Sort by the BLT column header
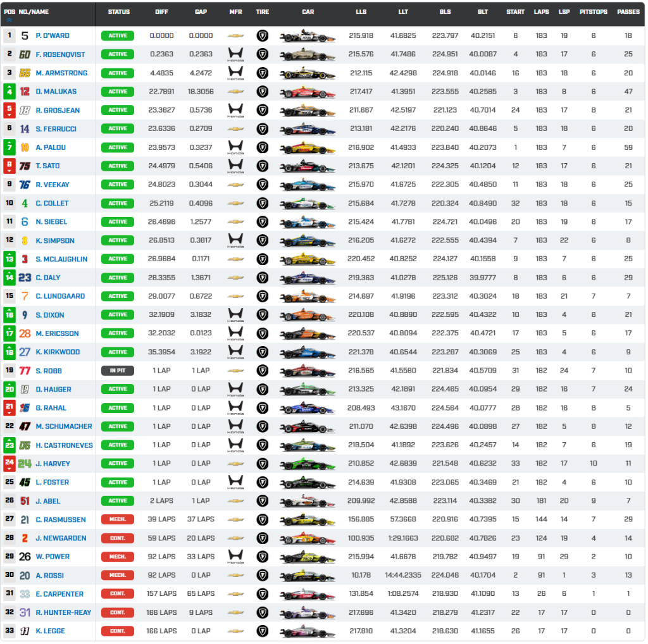The height and width of the screenshot is (644, 648). pos(483,12)
